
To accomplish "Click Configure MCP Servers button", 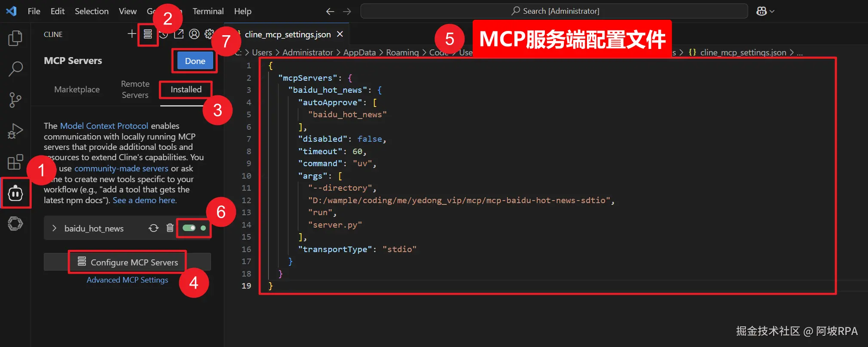I will pos(127,262).
